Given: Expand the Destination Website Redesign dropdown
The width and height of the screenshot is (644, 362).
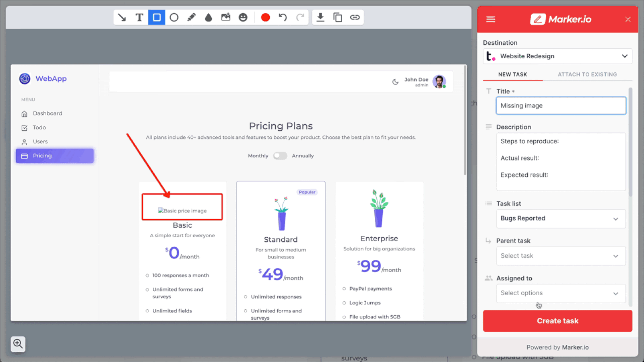Looking at the screenshot, I should coord(557,56).
